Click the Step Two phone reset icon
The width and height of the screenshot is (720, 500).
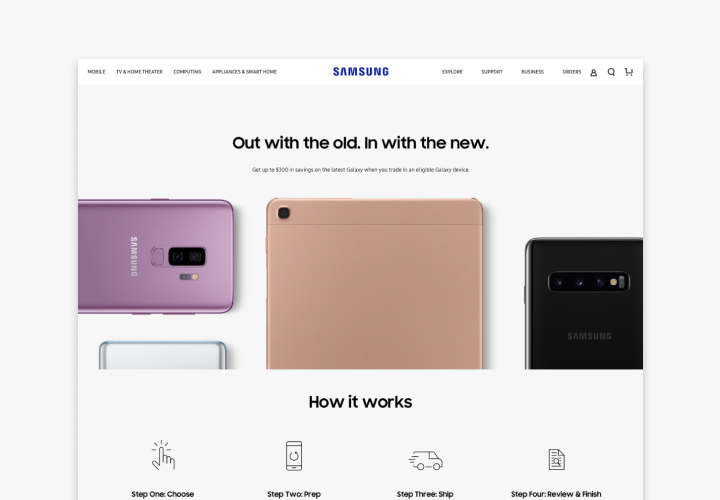tap(294, 455)
